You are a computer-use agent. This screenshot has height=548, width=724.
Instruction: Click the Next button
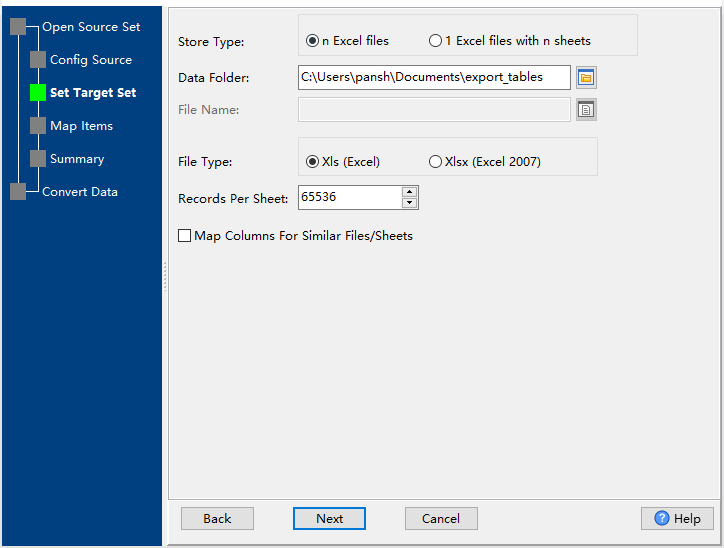tap(329, 518)
